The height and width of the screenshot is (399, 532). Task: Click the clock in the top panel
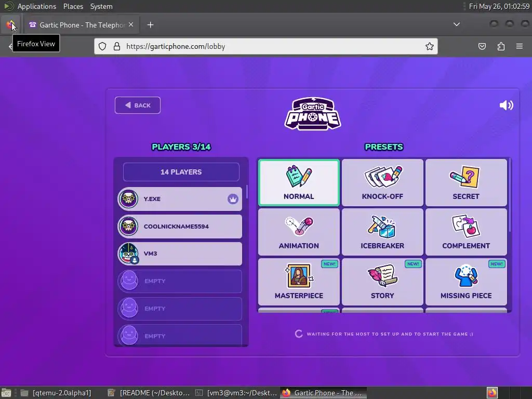tap(499, 6)
